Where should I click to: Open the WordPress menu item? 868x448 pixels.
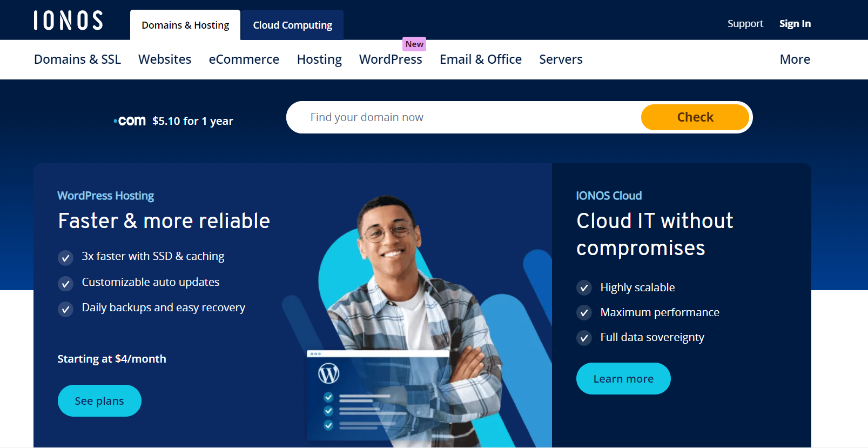[391, 59]
